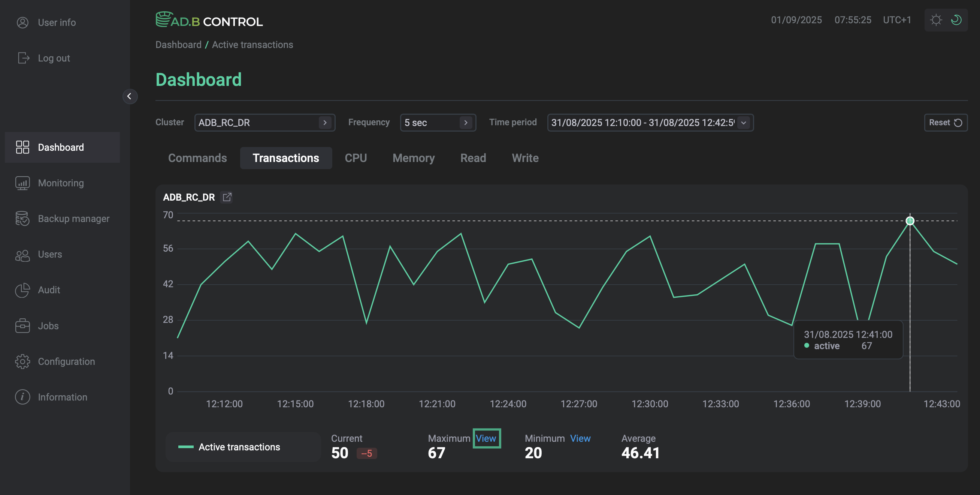The image size is (980, 495).
Task: Click View link next to Minimum
Action: point(580,438)
